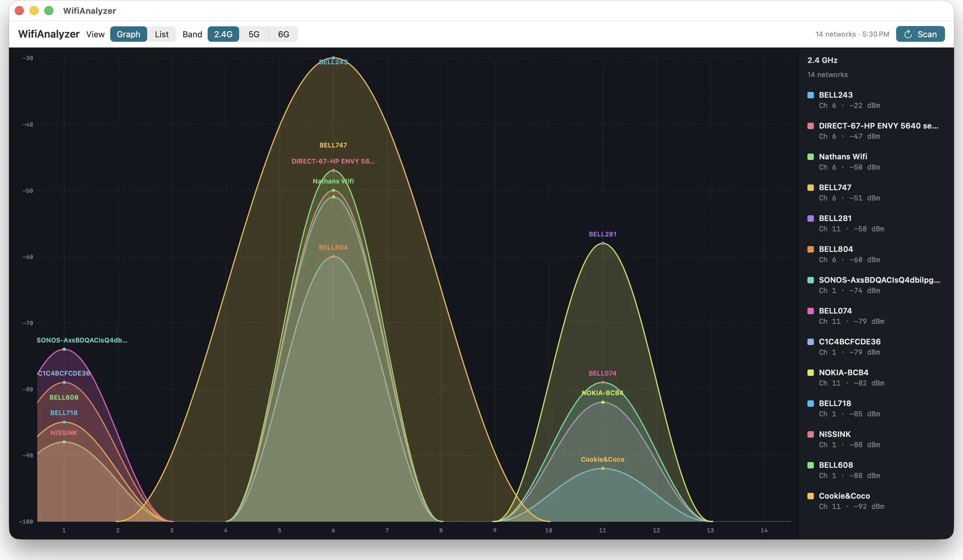963x560 pixels.
Task: Click Nathans Wifi green swatch in legend
Action: pos(810,156)
